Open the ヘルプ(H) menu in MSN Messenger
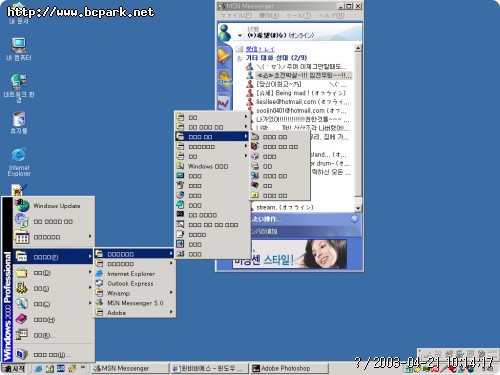The width and height of the screenshot is (500, 375). (x=331, y=16)
